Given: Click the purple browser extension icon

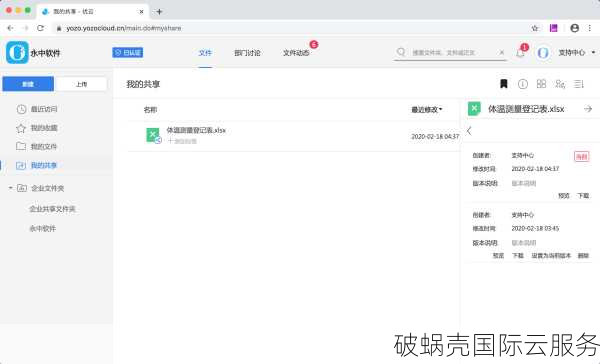Looking at the screenshot, I should click(x=554, y=28).
